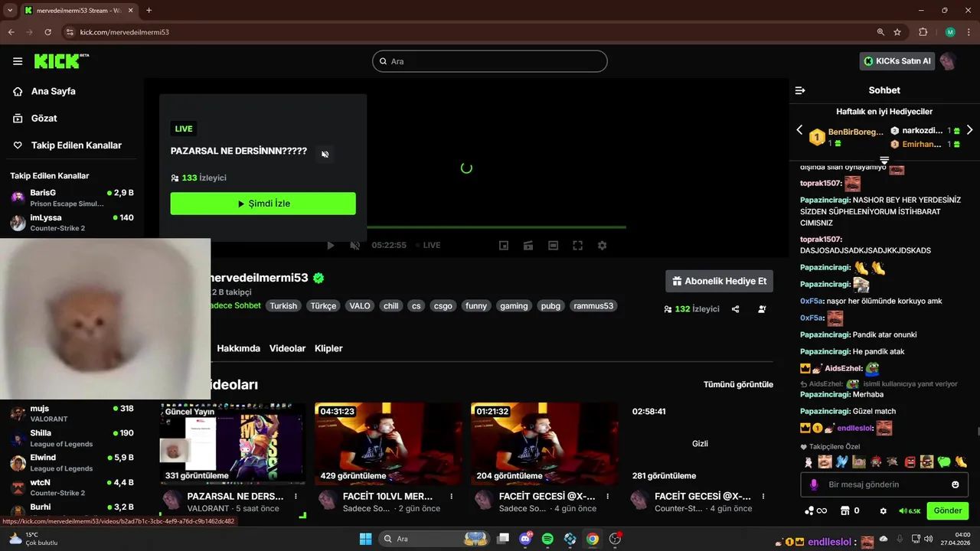Switch to Videolar tab
Image resolution: width=980 pixels, height=551 pixels.
(287, 348)
